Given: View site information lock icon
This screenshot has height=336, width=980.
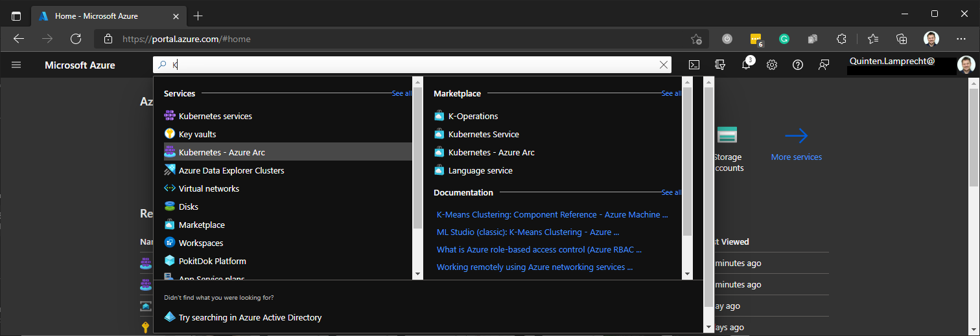Looking at the screenshot, I should coord(108,39).
